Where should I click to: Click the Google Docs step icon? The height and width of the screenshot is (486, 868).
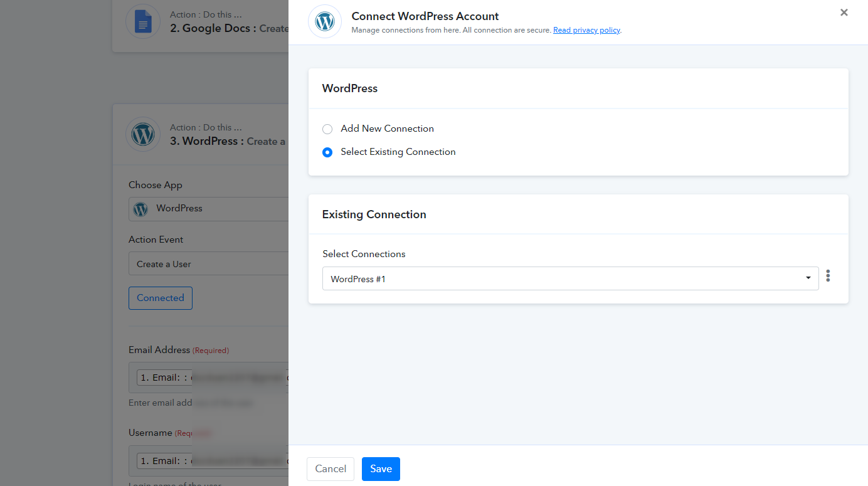[x=143, y=21]
